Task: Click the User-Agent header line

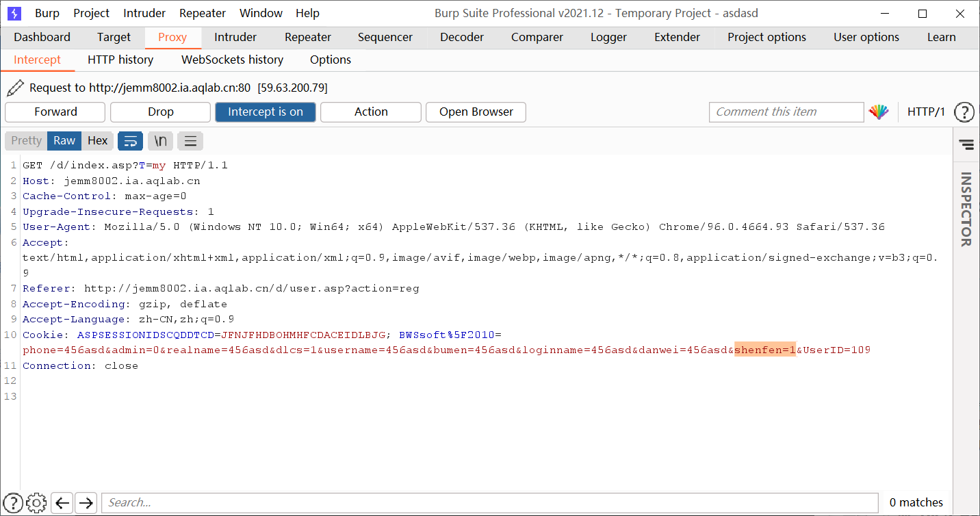Action: [454, 227]
